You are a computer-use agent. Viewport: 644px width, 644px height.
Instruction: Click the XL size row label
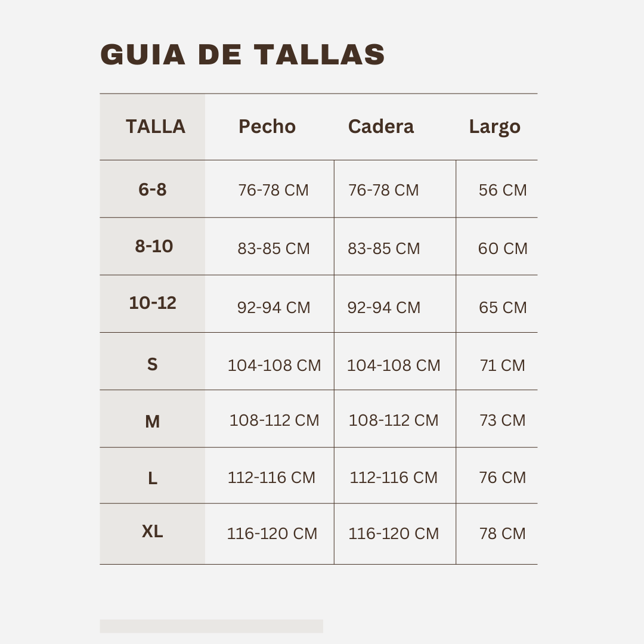click(x=153, y=531)
